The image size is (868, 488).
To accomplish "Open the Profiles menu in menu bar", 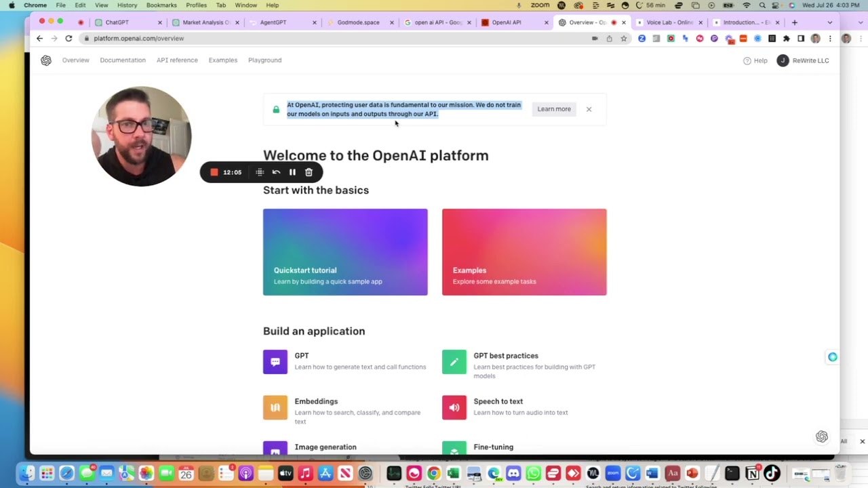I will [197, 5].
